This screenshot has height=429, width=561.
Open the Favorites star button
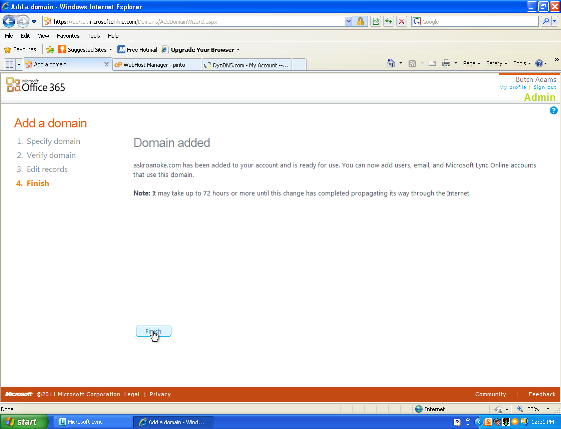point(20,49)
